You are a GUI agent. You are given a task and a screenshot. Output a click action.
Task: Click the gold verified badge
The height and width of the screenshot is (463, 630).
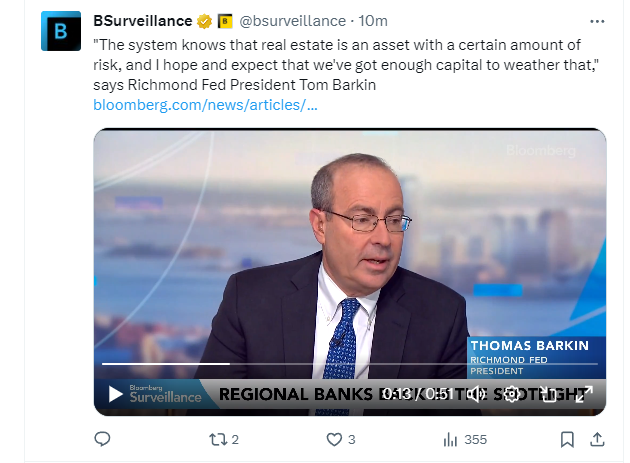coord(204,21)
